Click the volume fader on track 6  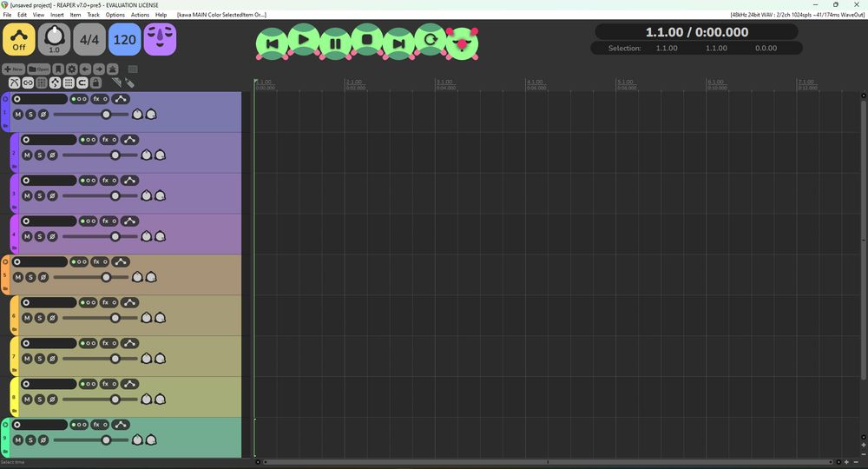pyautogui.click(x=115, y=319)
